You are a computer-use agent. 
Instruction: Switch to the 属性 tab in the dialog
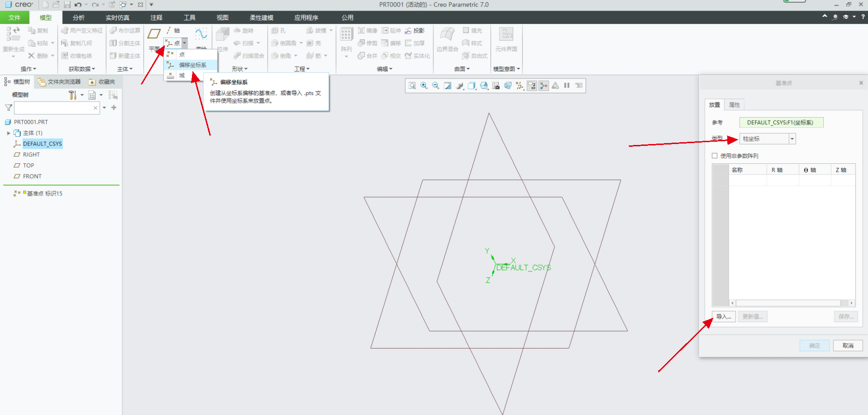[734, 105]
